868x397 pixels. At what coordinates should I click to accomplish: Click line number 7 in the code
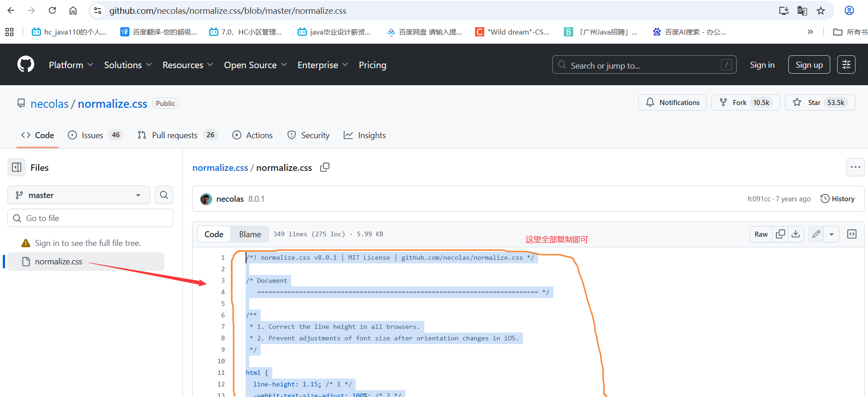pyautogui.click(x=223, y=327)
